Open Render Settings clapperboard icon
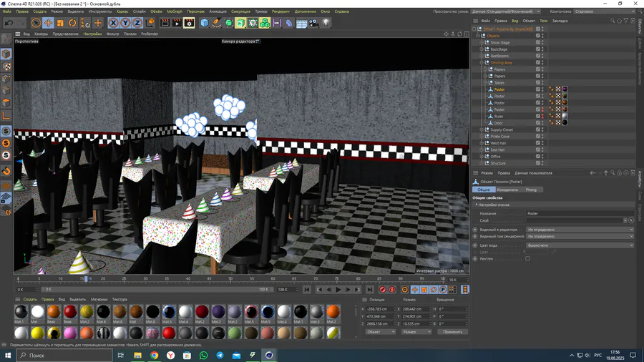Image resolution: width=644 pixels, height=362 pixels. [x=189, y=23]
